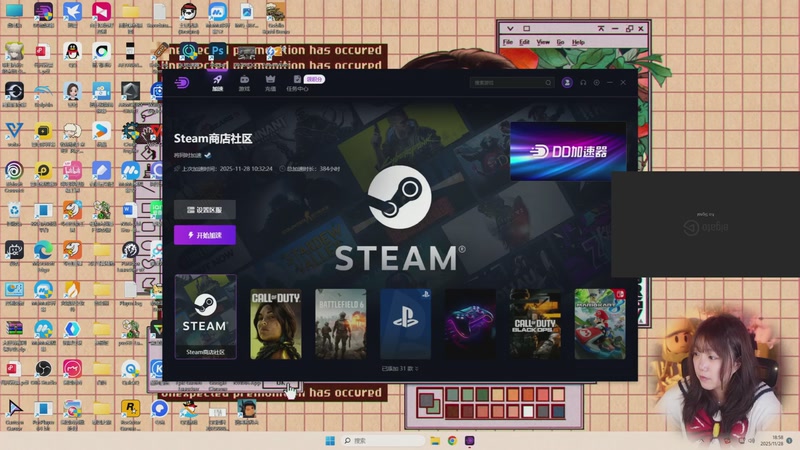Click the pin-to-top icon in flower window titlebar
The width and height of the screenshot is (800, 450).
point(601,29)
